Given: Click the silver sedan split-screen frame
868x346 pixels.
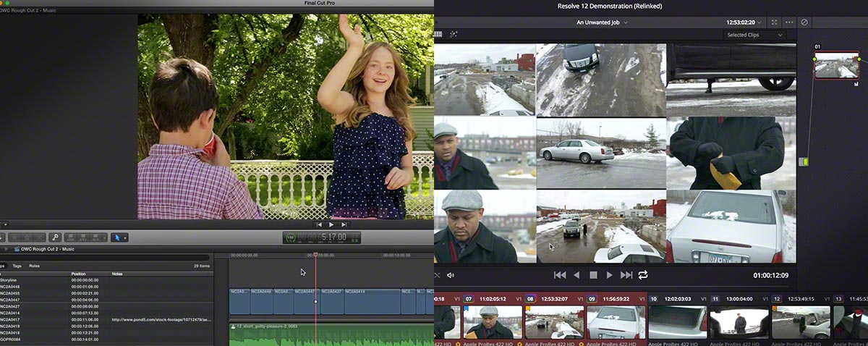Looking at the screenshot, I should coord(600,153).
